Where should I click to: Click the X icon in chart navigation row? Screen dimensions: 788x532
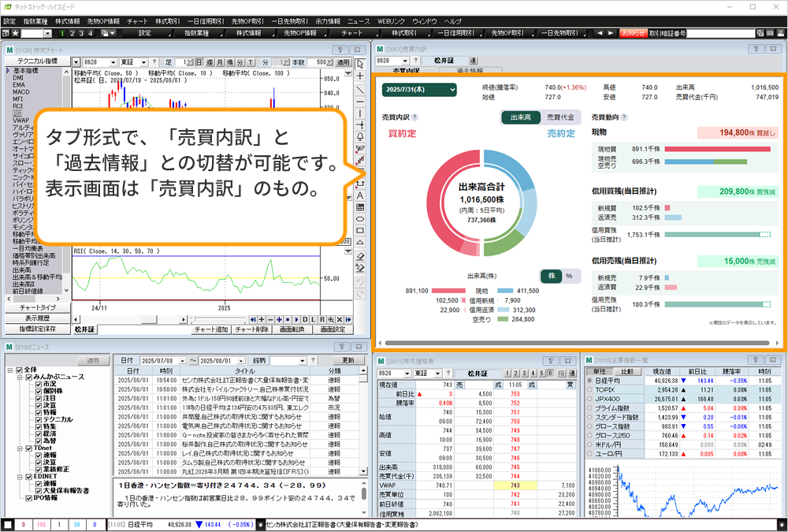pyautogui.click(x=340, y=320)
